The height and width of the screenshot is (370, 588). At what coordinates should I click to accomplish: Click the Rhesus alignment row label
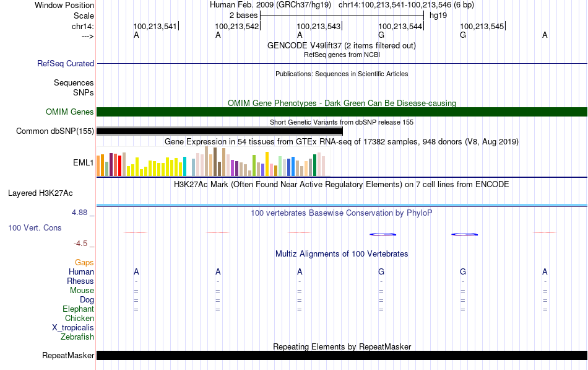(x=80, y=281)
